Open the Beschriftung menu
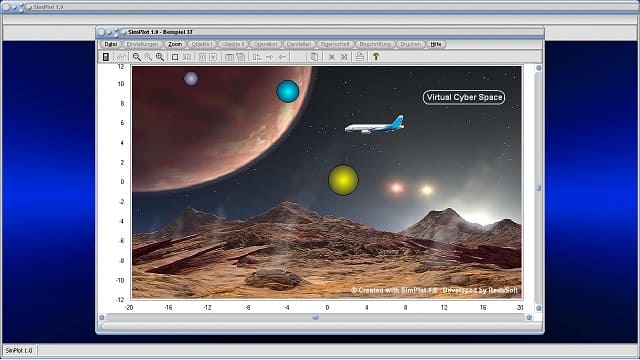 click(375, 44)
